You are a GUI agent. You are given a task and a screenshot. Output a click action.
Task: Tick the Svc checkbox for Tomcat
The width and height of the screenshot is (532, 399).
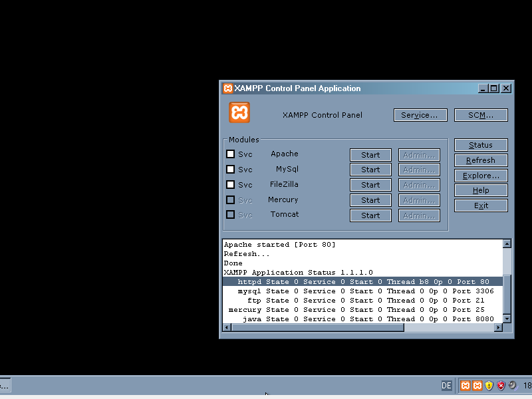click(230, 214)
